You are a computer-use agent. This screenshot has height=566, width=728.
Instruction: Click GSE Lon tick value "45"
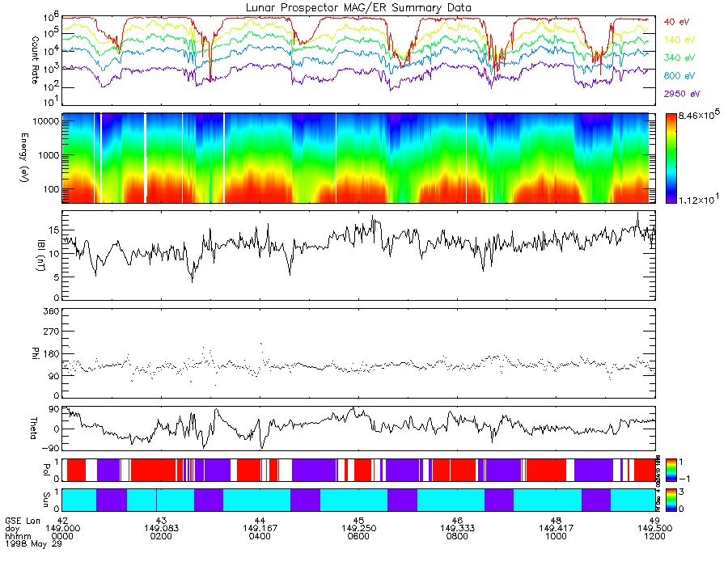358,521
